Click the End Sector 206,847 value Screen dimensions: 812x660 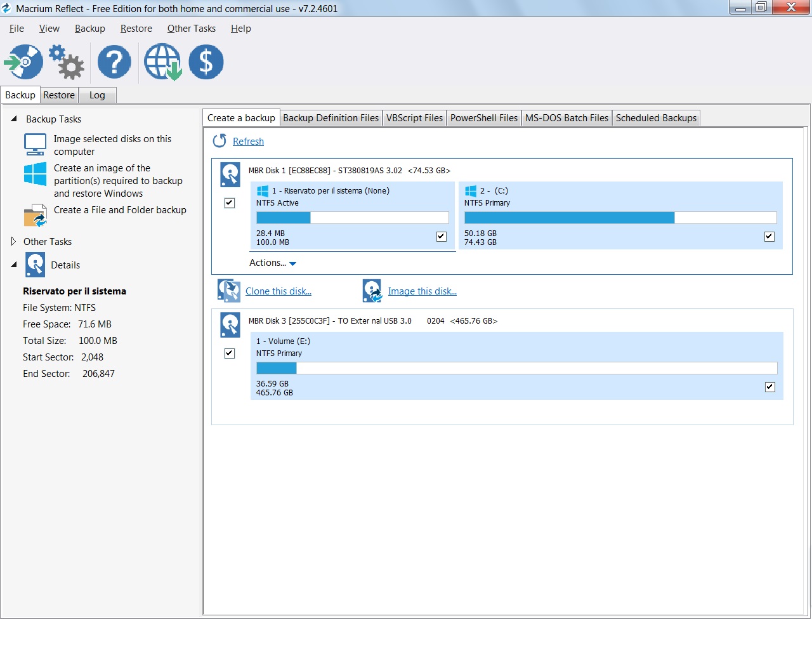[98, 374]
